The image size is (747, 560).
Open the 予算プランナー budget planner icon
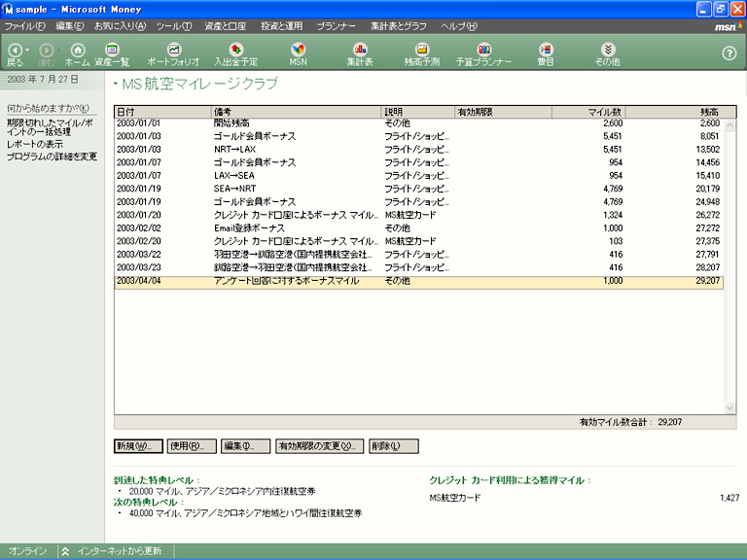pyautogui.click(x=483, y=50)
